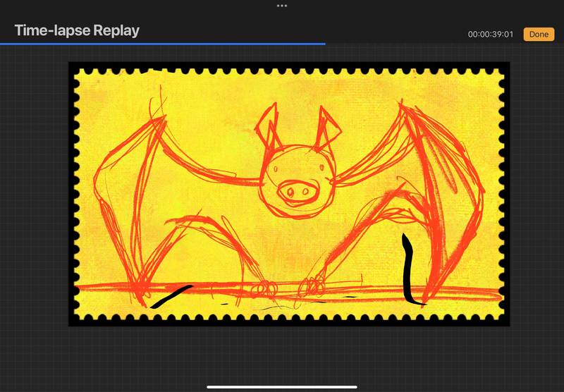This screenshot has width=564, height=392.
Task: Tap the slanted black stroke at bottom left
Action: [169, 296]
